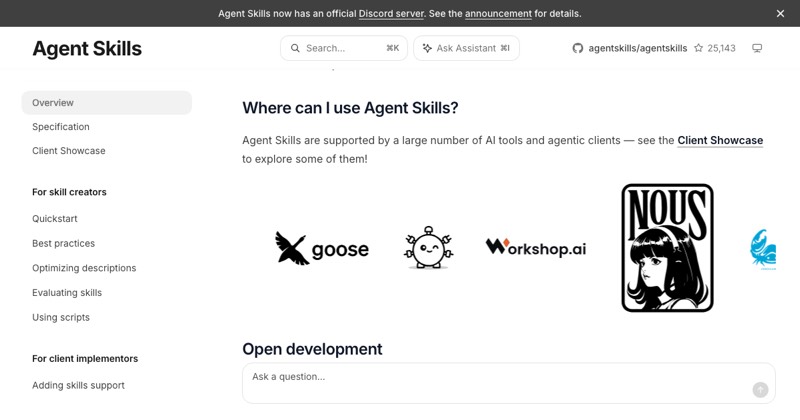Click the magnifier icon in search box
This screenshot has height=420, width=800.
tap(295, 48)
